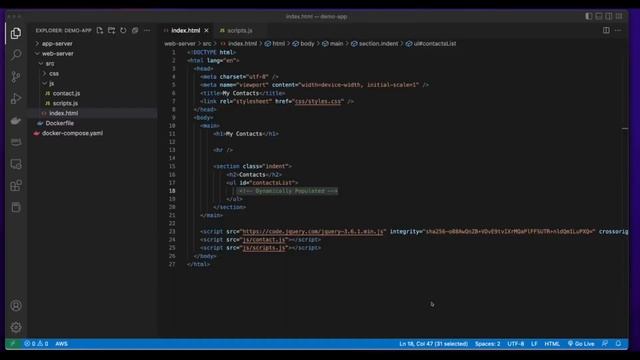Viewport: 640px width, 360px height.
Task: Open the Extensions view
Action: (16, 186)
